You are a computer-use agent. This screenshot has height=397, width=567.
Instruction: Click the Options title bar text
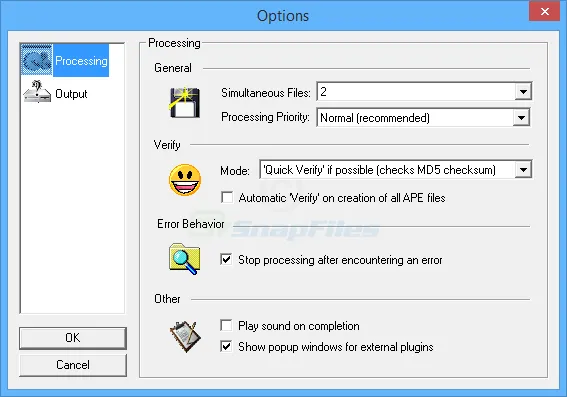pos(283,16)
